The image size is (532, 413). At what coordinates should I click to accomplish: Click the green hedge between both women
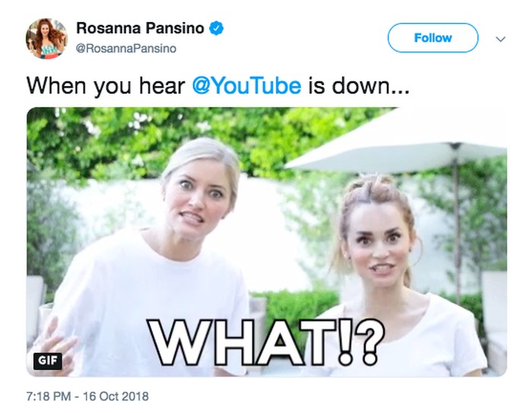click(293, 304)
